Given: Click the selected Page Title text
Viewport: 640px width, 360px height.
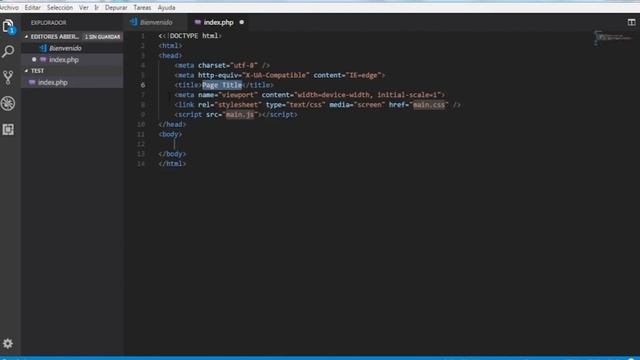Looking at the screenshot, I should 222,85.
